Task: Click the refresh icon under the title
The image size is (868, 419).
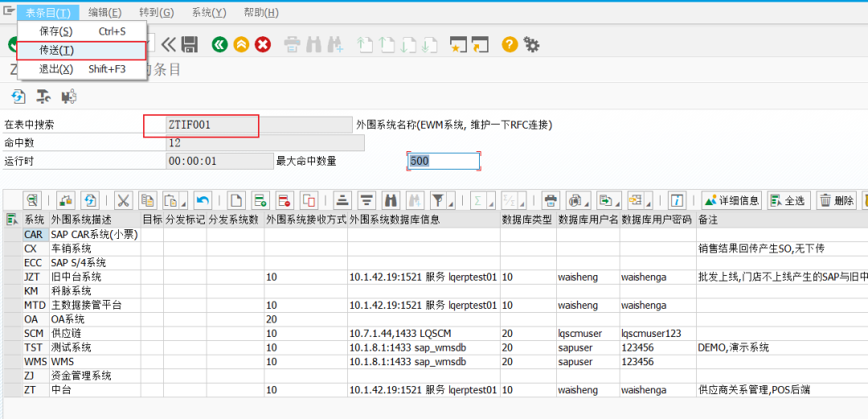Action: coord(18,97)
